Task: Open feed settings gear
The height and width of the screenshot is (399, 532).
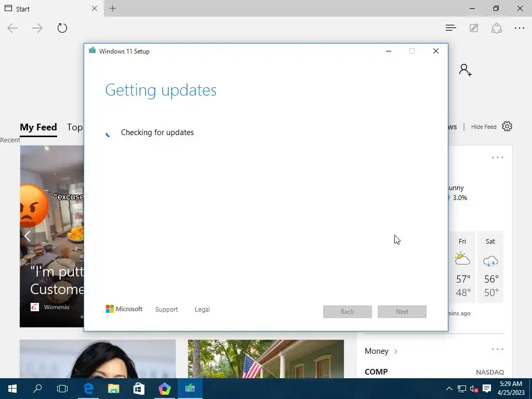Action: 507,126
